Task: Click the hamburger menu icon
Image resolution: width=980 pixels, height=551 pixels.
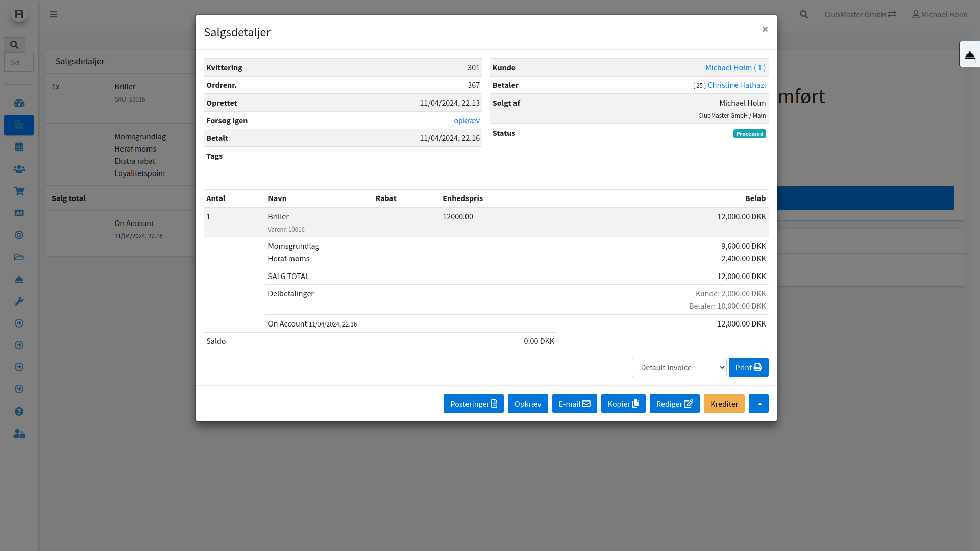Action: click(53, 14)
